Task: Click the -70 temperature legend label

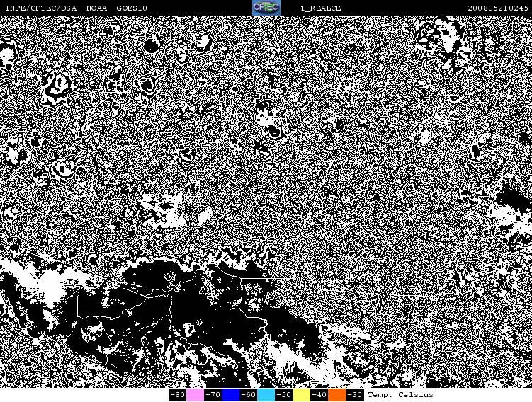Action: tap(213, 395)
